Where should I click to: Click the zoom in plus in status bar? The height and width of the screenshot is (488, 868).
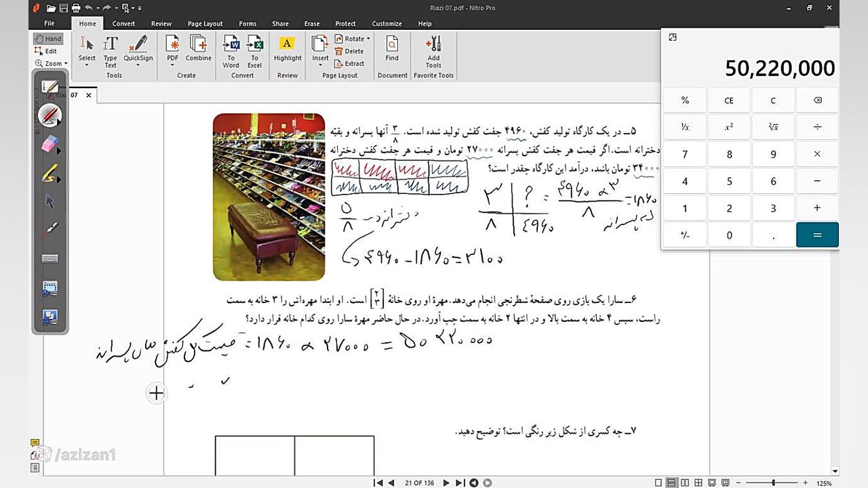pyautogui.click(x=806, y=483)
